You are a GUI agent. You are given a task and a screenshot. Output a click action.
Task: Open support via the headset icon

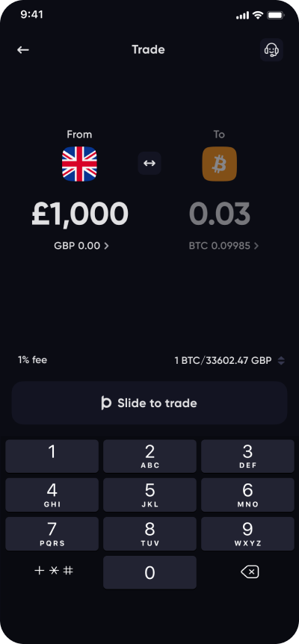(x=271, y=50)
